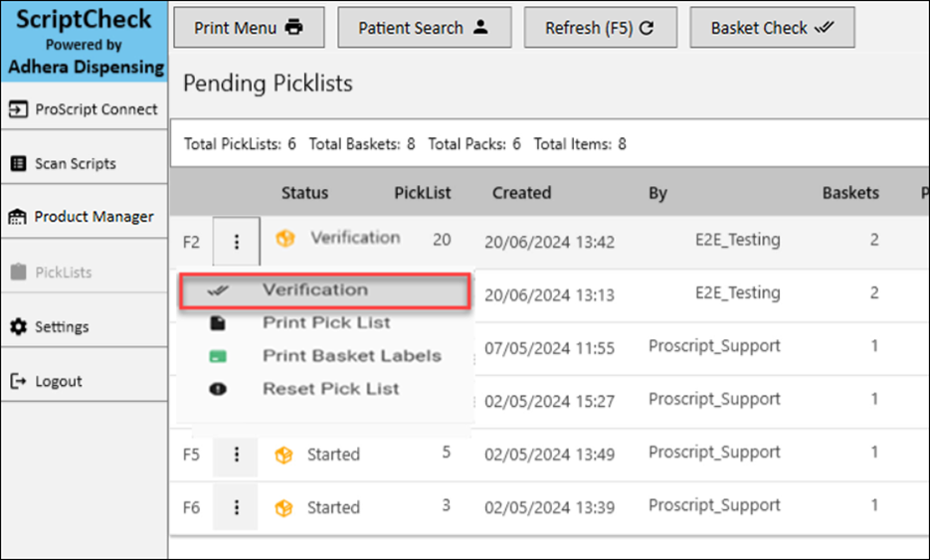The width and height of the screenshot is (930, 560).
Task: Click the document icon beside Print Pick List
Action: pos(218,323)
